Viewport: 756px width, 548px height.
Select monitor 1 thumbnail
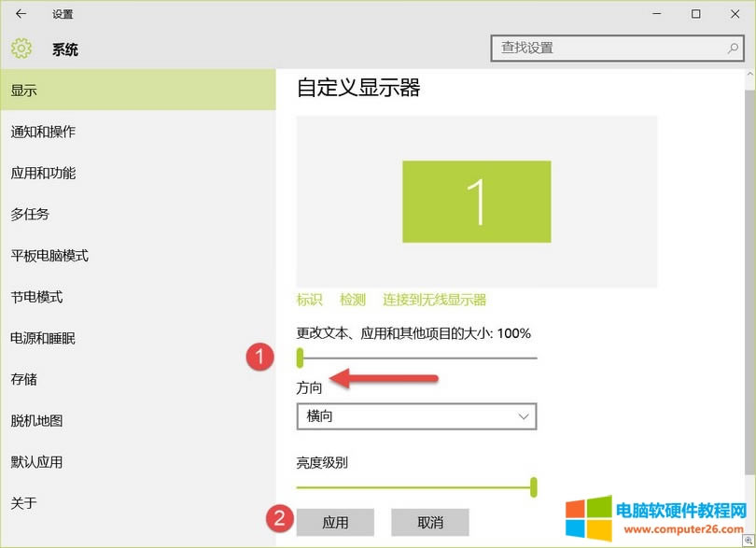click(477, 202)
